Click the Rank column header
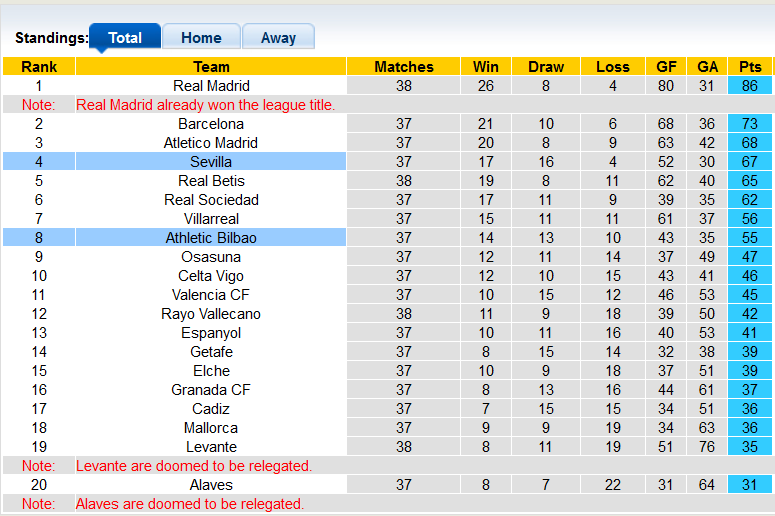The width and height of the screenshot is (775, 516). tap(39, 67)
